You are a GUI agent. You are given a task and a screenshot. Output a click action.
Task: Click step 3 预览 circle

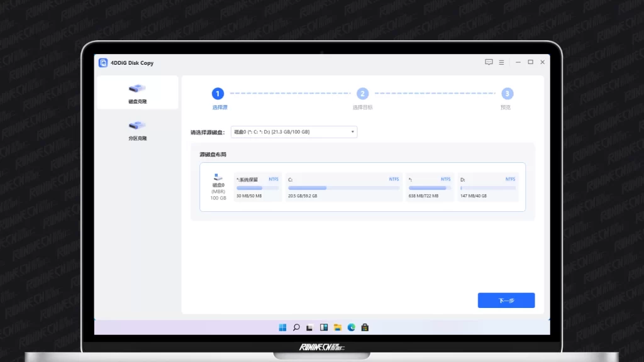pos(507,94)
